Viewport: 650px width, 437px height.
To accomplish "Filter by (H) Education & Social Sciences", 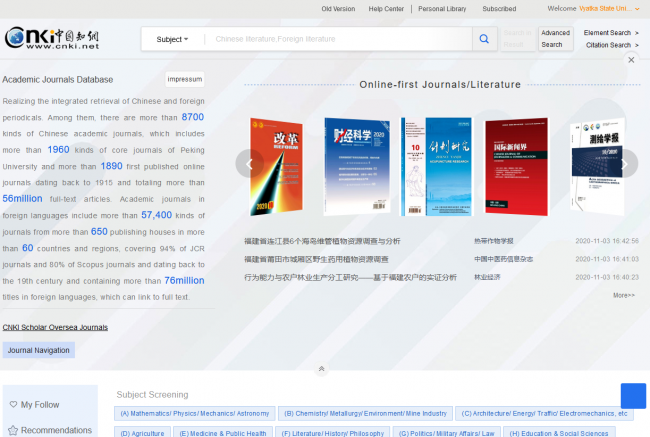I will click(x=559, y=432).
